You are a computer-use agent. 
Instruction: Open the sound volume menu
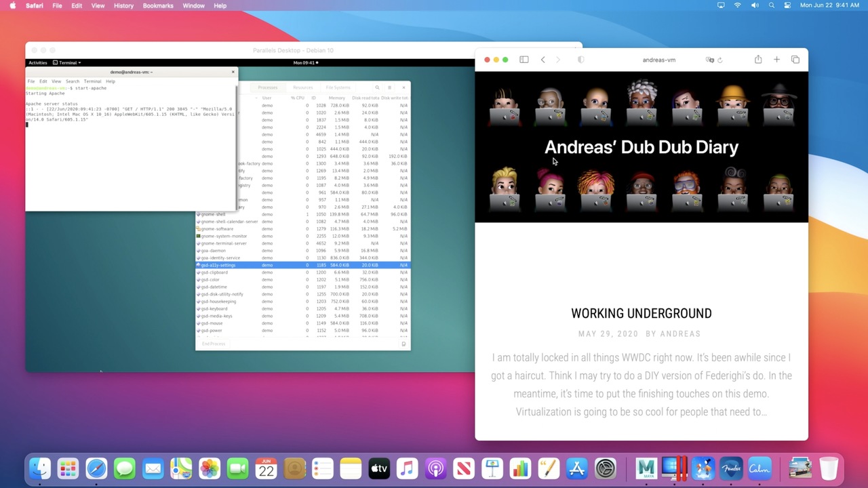tap(755, 5)
